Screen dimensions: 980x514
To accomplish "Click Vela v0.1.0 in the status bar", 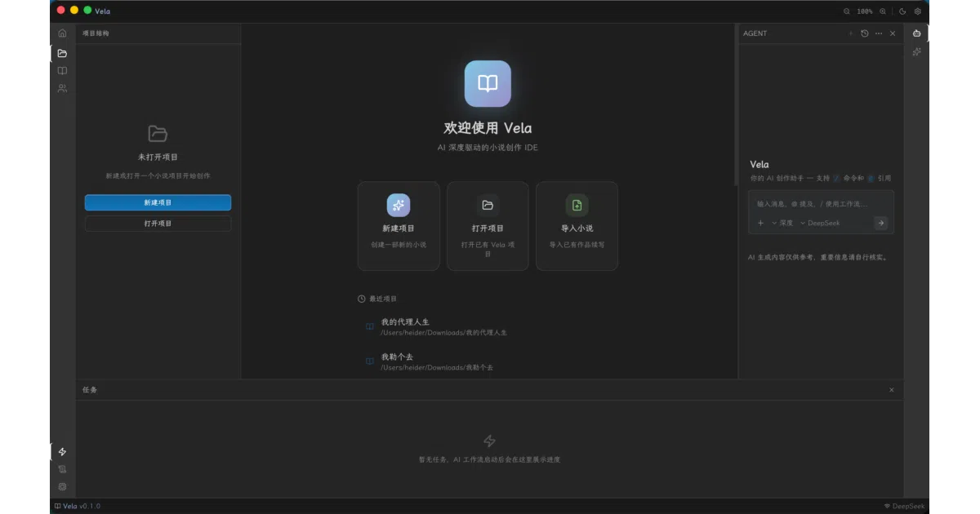I will pos(77,506).
